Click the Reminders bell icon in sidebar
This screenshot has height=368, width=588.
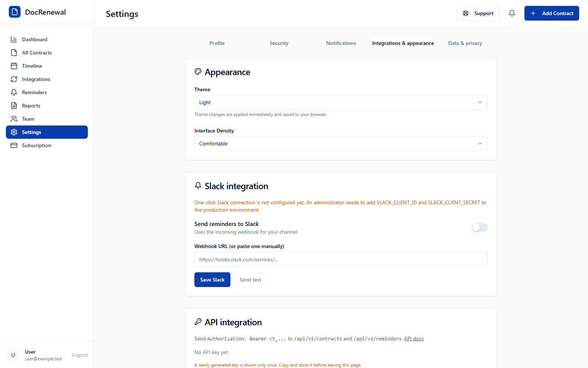pyautogui.click(x=14, y=92)
